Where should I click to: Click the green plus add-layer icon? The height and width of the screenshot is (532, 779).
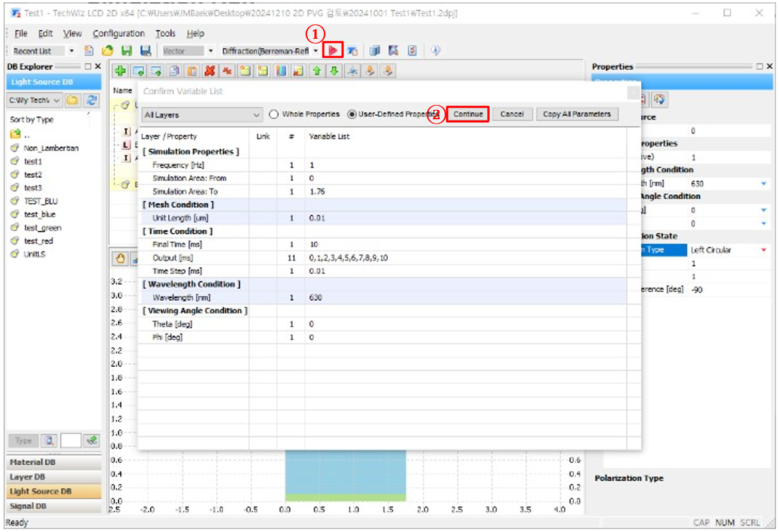[120, 72]
